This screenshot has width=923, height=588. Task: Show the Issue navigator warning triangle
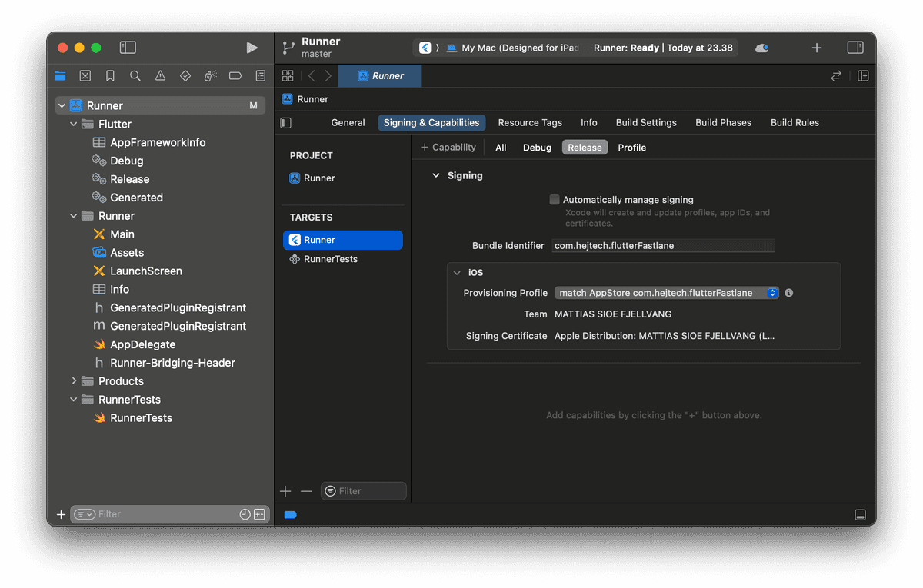pyautogui.click(x=159, y=75)
